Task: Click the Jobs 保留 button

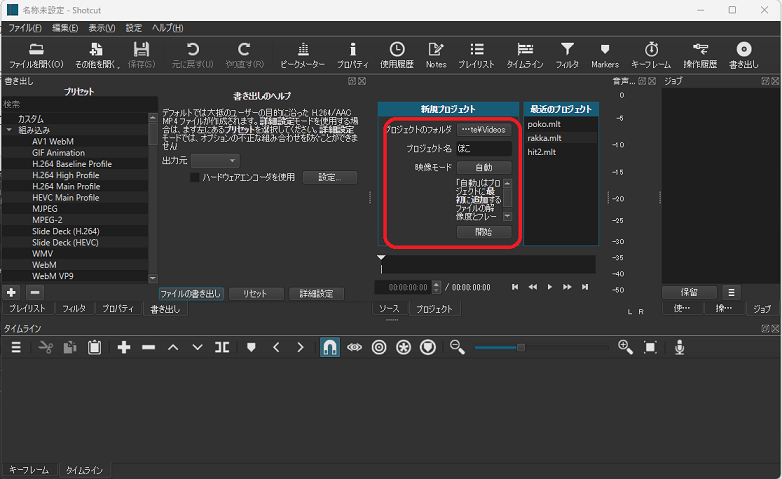Action: click(x=689, y=292)
